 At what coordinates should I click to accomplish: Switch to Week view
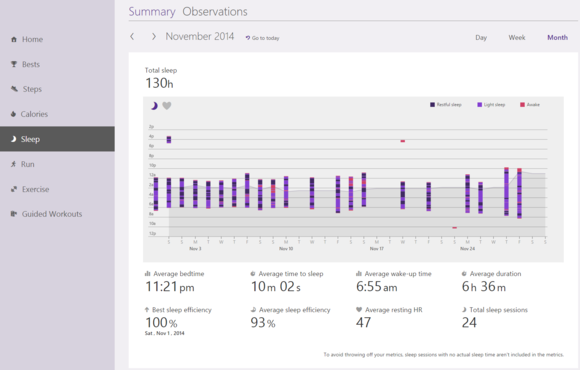tap(517, 37)
